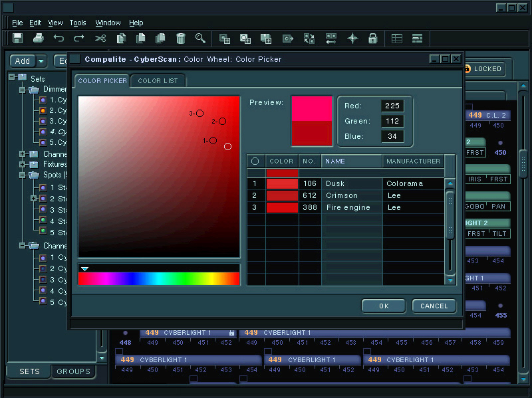
Task: Confirm with the OK button
Action: point(384,306)
